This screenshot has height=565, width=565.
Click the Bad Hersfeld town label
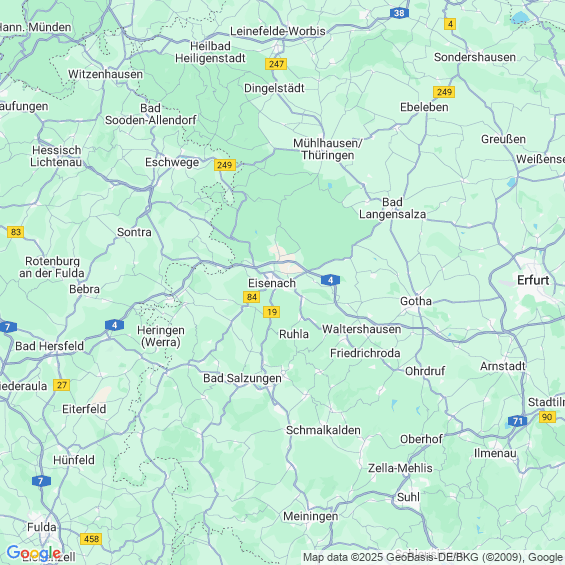pos(49,346)
